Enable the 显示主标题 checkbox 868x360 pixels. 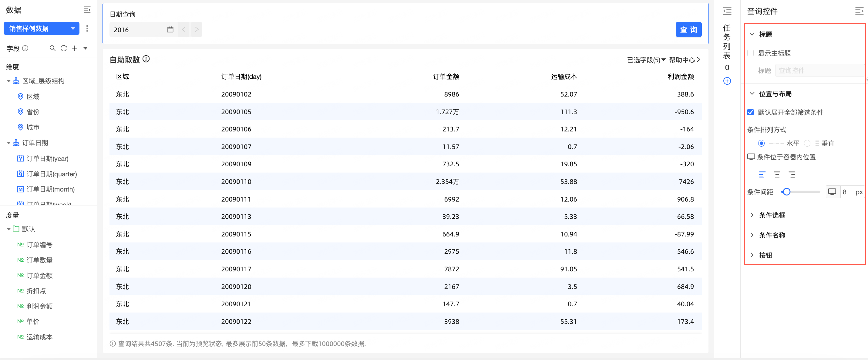(x=750, y=53)
